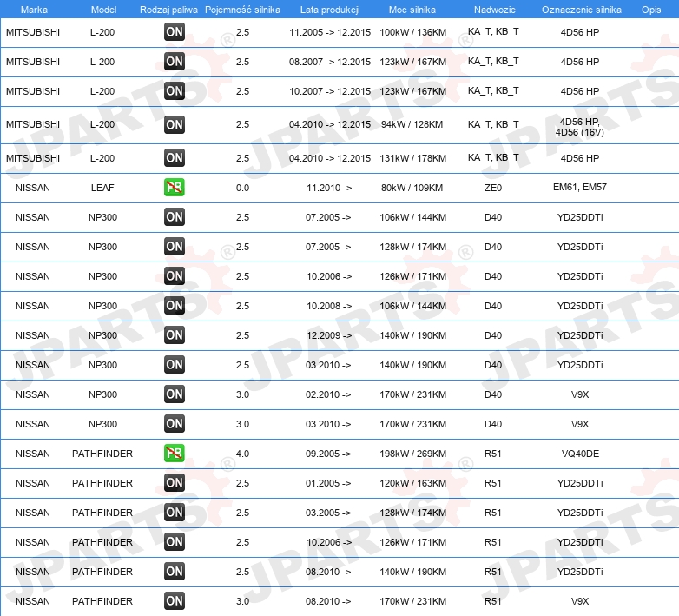This screenshot has width=679, height=616.
Task: Select the Oznaczenie silnika column header
Action: 581,10
